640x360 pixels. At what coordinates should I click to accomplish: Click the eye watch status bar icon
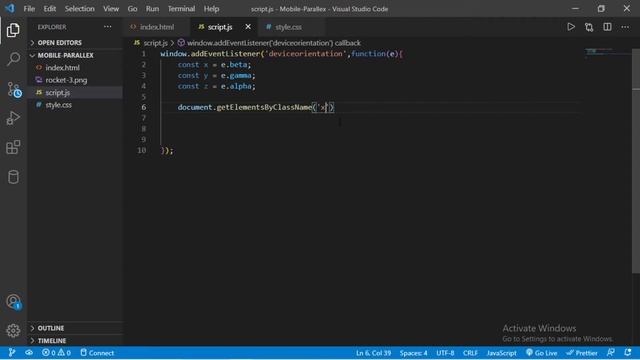[x=29, y=353]
